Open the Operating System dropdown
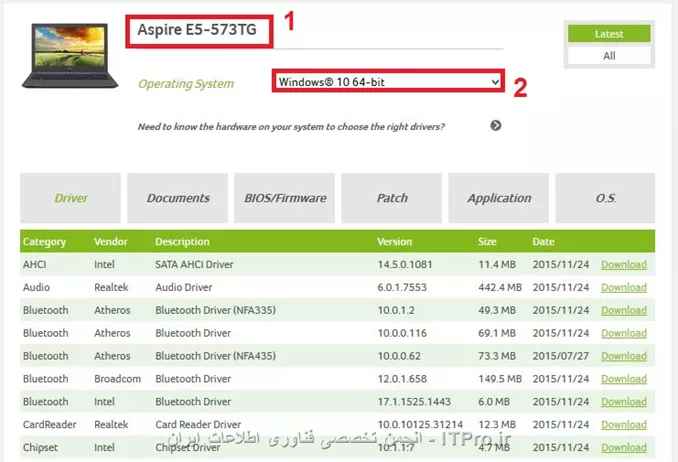Screen dimensions: 678x462 tap(388, 81)
